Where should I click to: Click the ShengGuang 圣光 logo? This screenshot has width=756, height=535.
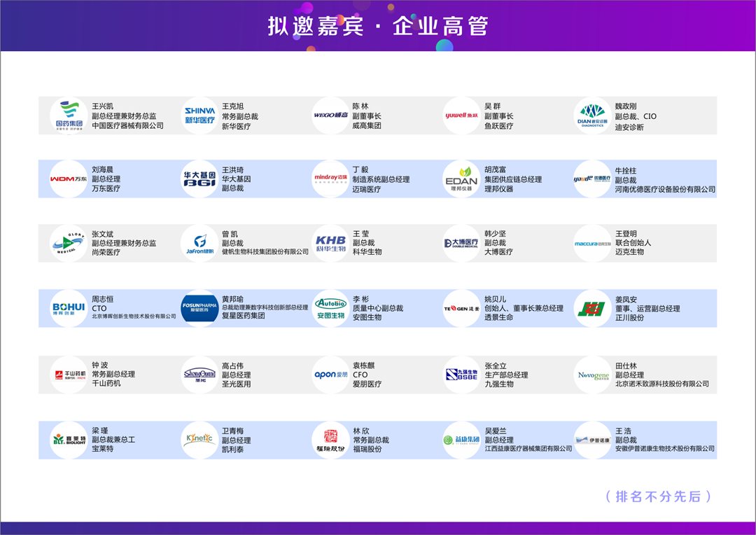[x=199, y=375]
